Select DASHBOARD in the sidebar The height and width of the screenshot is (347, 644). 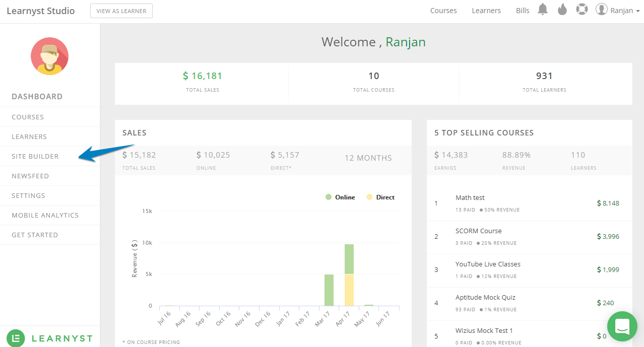click(37, 97)
